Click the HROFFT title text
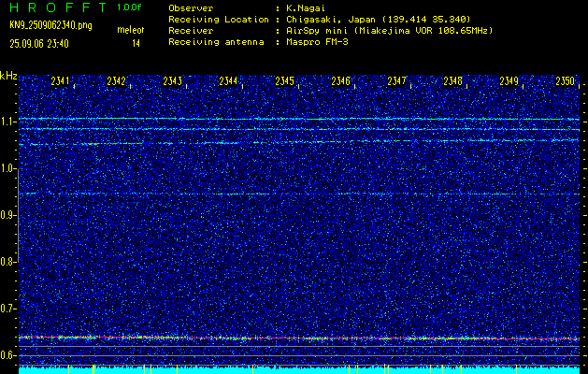This screenshot has height=374, width=588. tap(58, 7)
